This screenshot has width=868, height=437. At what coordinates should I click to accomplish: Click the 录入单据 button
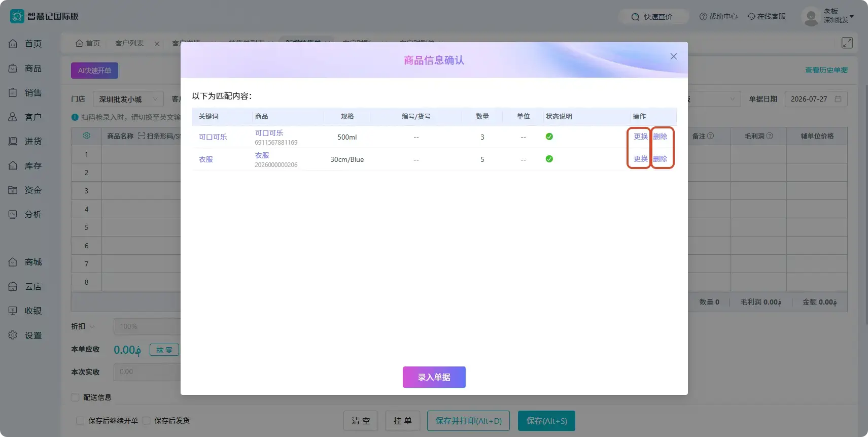click(x=434, y=377)
